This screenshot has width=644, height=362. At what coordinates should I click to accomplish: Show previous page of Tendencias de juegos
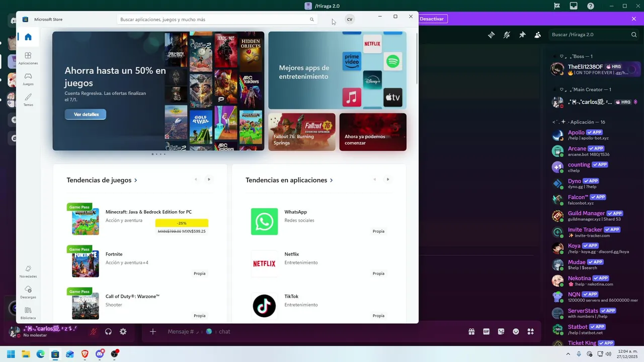(196, 179)
